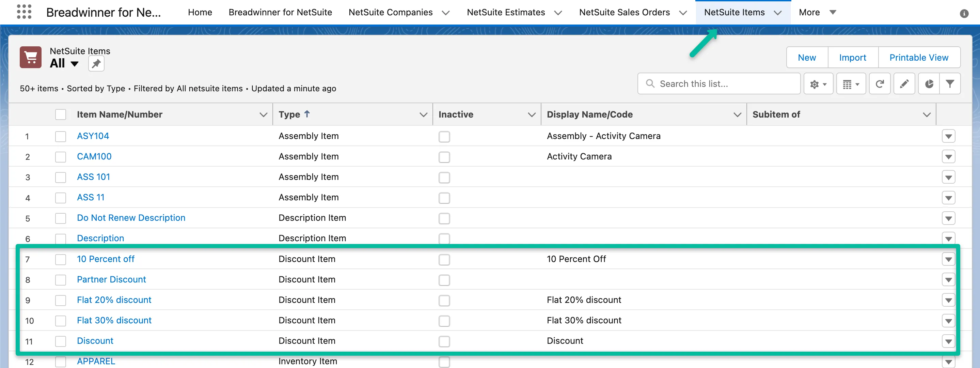Open row actions for Flat 30% discount

(948, 321)
